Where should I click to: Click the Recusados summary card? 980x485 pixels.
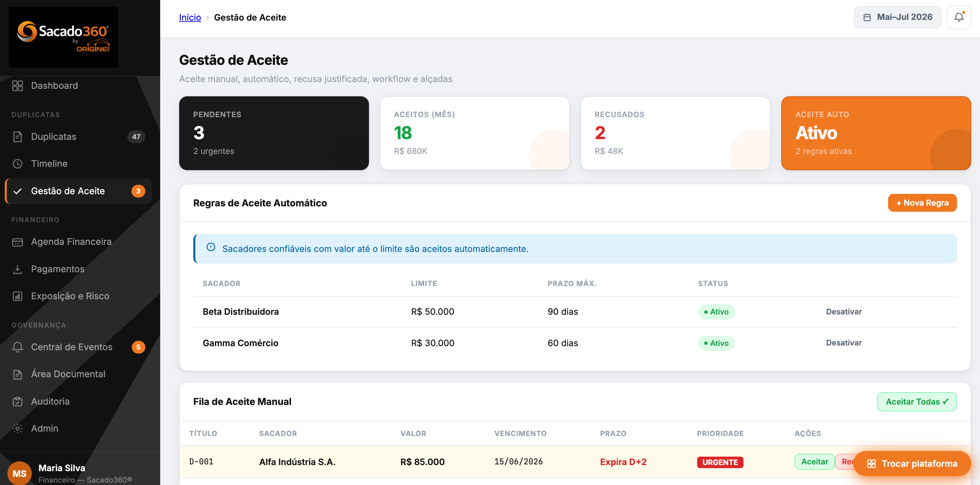click(675, 133)
